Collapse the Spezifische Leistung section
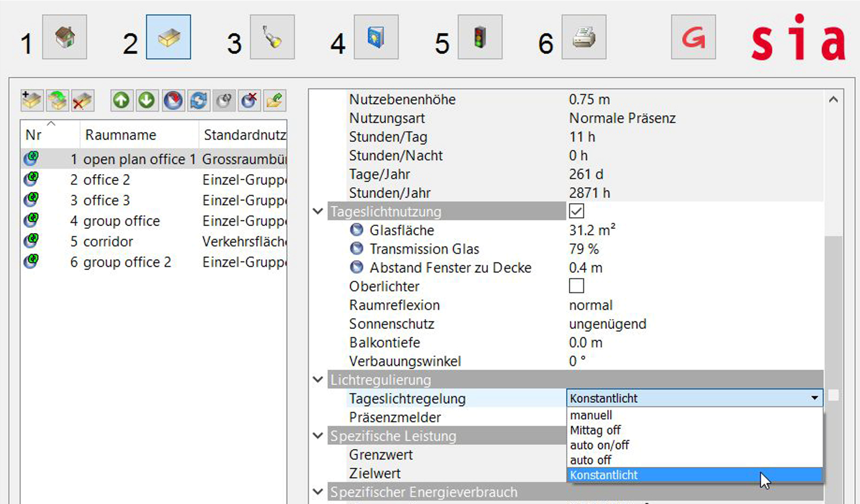This screenshot has width=860, height=504. tap(318, 436)
